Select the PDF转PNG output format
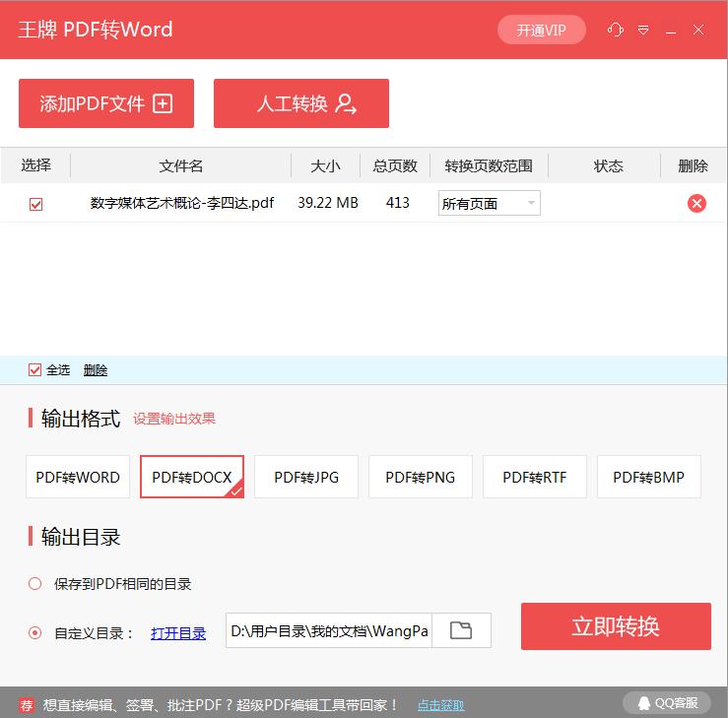The width and height of the screenshot is (728, 718). coord(421,477)
